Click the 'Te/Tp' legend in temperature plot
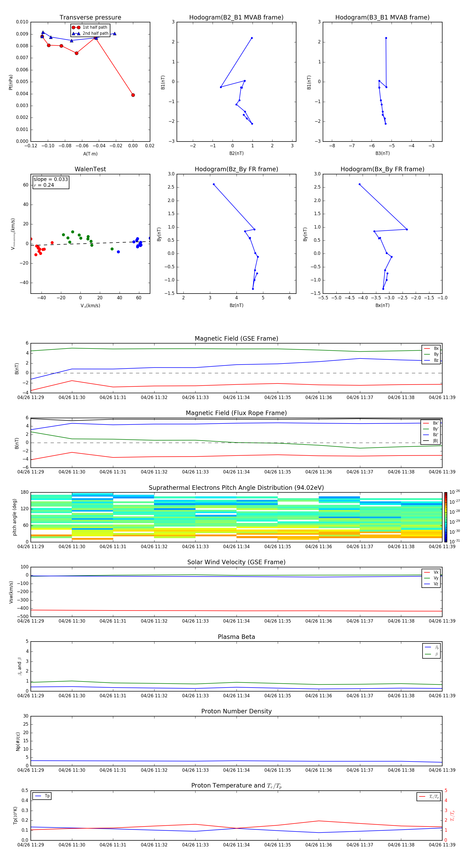The height and width of the screenshot is (868, 473). (429, 796)
